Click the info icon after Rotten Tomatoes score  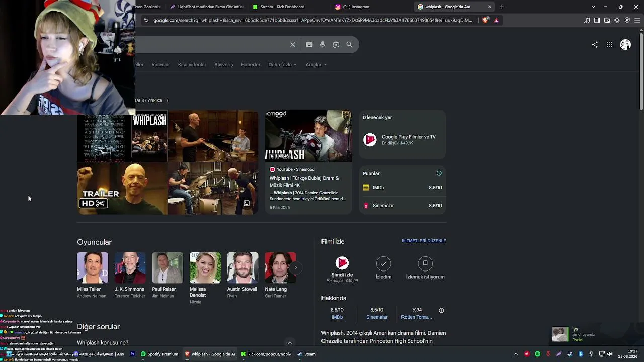441,310
